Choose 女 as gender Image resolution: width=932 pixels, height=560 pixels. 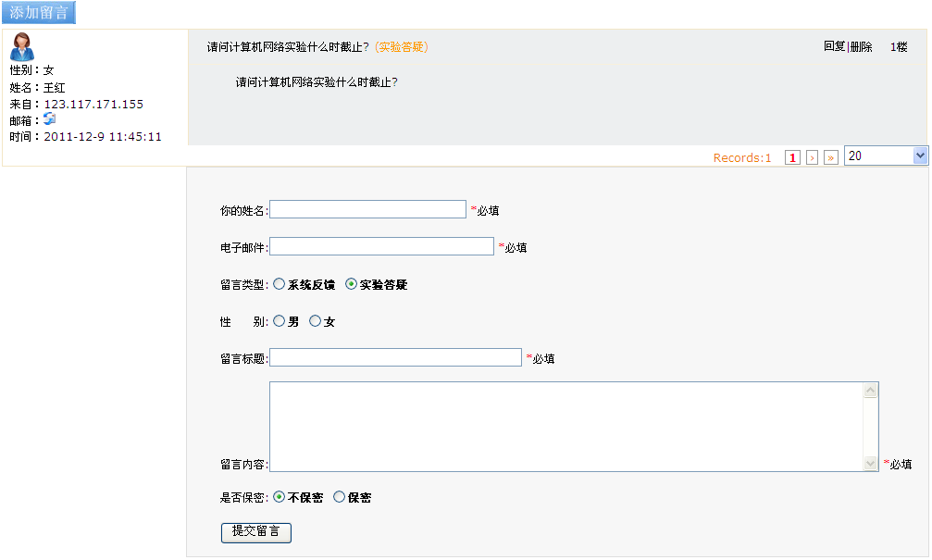tap(316, 321)
